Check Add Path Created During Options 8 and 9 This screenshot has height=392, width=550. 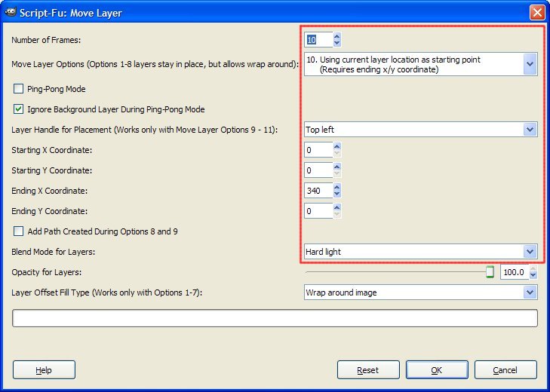click(x=18, y=231)
